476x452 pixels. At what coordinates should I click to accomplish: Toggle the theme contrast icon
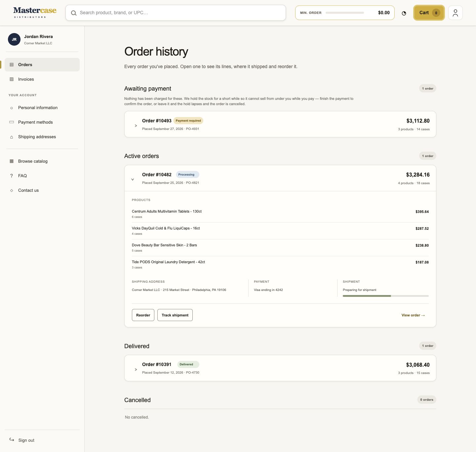point(404,13)
